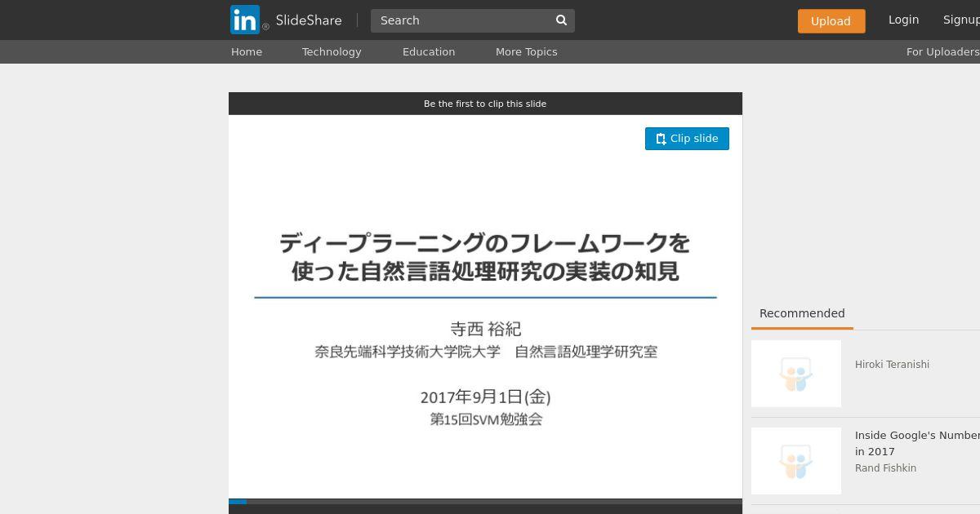Click the date text 2017年9月1日(金)

[485, 397]
